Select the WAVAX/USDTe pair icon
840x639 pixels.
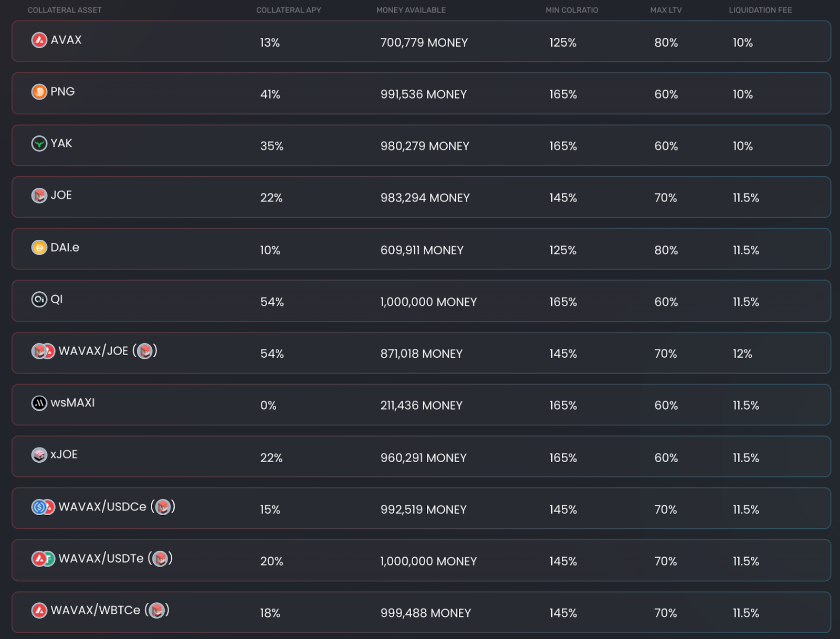tap(43, 559)
